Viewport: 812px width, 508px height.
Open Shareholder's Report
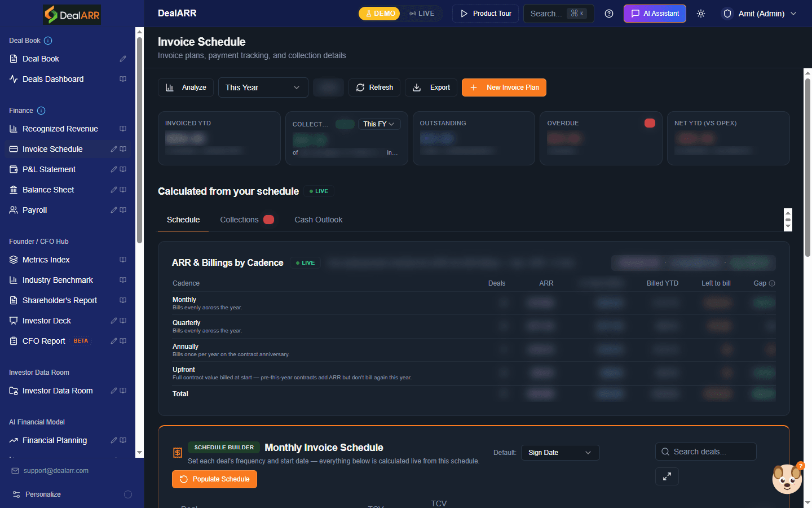pyautogui.click(x=60, y=300)
